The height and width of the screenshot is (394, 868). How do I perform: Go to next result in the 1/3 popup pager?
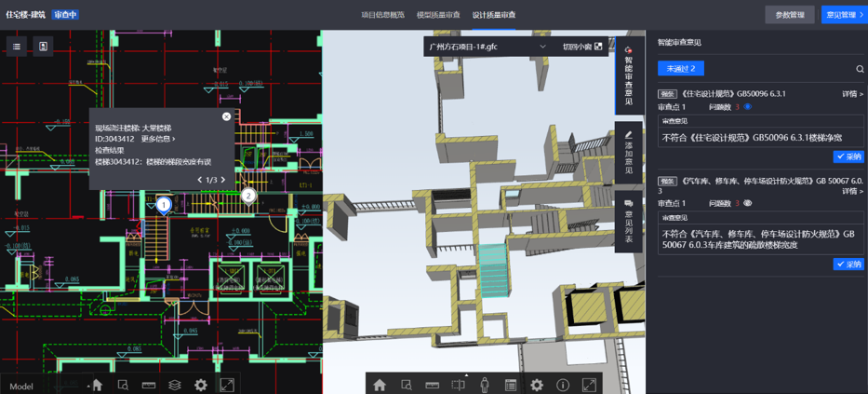click(x=223, y=180)
